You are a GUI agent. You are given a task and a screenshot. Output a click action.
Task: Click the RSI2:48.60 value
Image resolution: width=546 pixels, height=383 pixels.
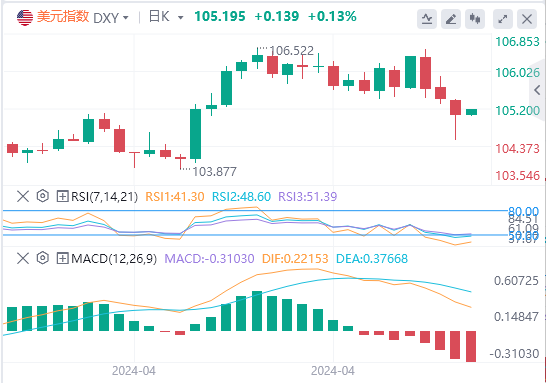click(241, 197)
